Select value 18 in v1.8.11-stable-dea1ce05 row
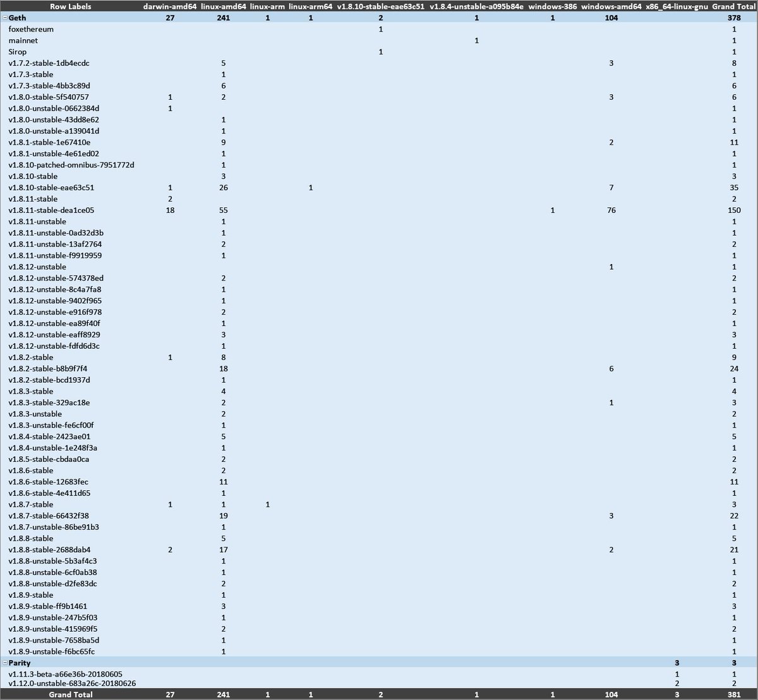The width and height of the screenshot is (758, 700). point(170,210)
